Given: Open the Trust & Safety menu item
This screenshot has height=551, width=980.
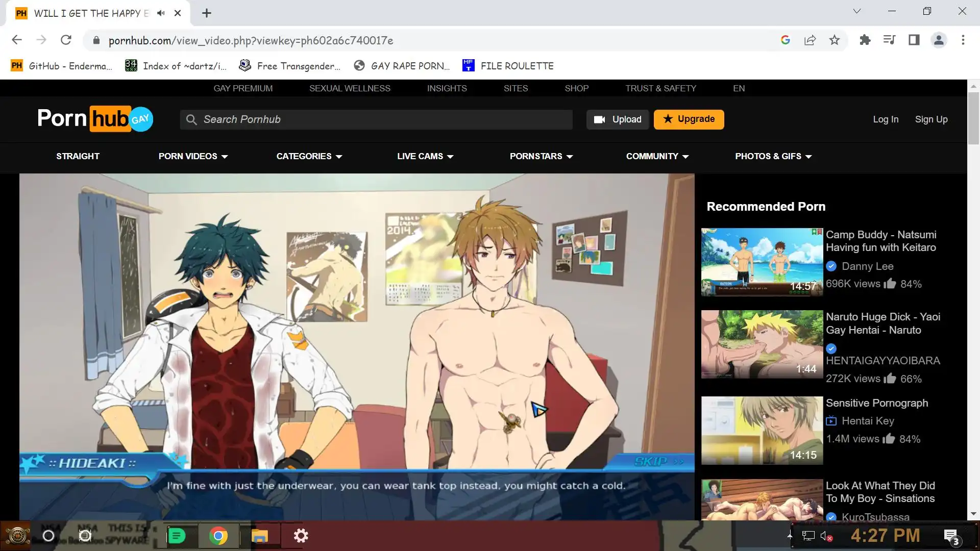Looking at the screenshot, I should tap(660, 88).
